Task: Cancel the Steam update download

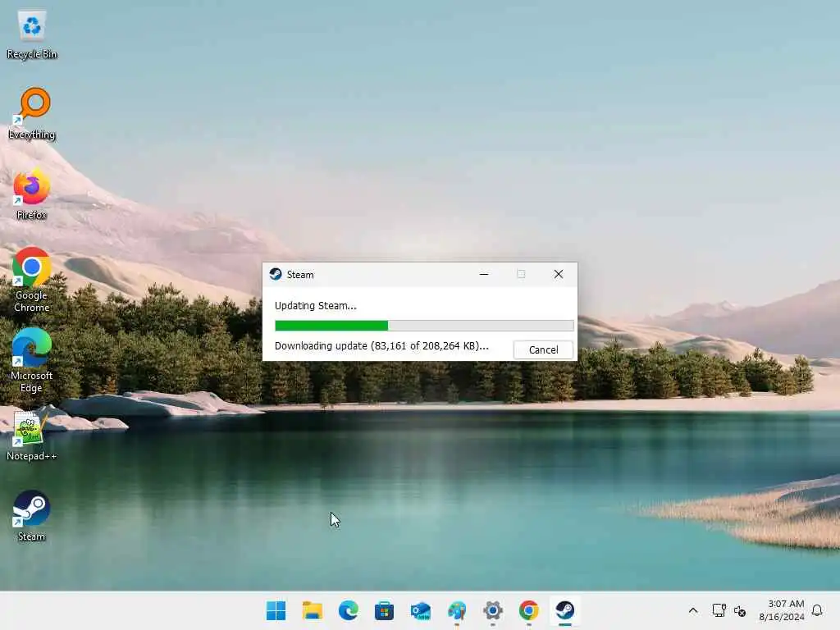Action: pos(543,349)
